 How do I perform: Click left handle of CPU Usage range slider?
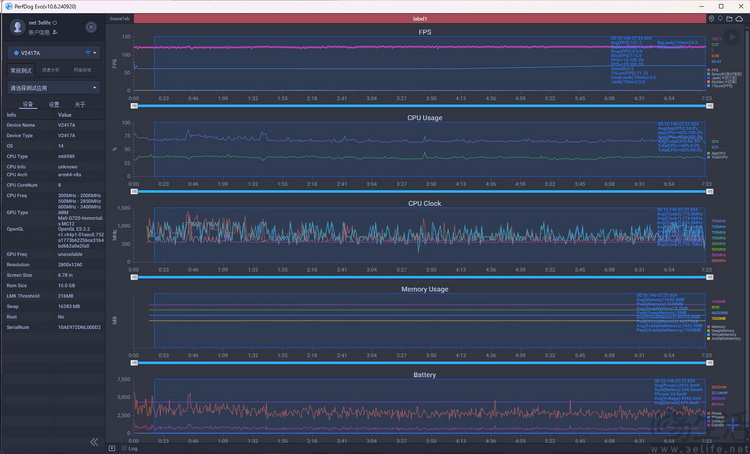(x=134, y=191)
